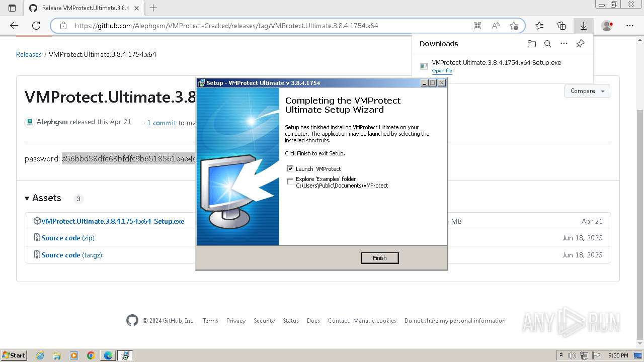This screenshot has height=362, width=644.
Task: Toggle the Downloads toolbar button
Action: 584,26
